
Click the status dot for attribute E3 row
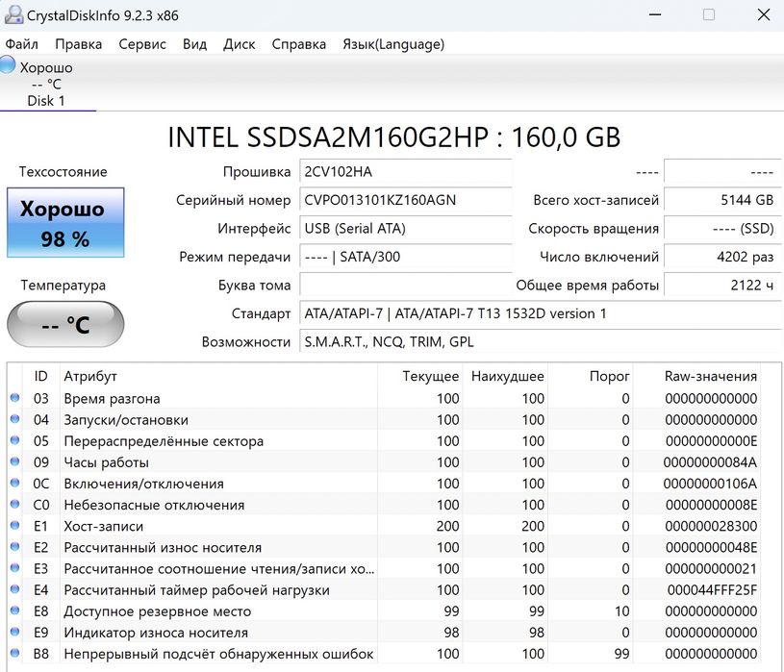(15, 567)
